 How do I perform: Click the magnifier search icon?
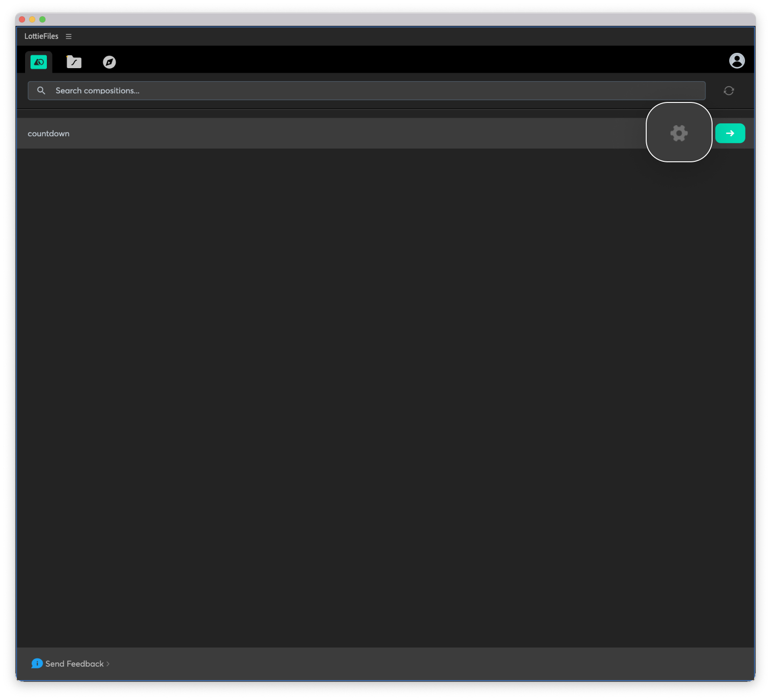pos(41,90)
